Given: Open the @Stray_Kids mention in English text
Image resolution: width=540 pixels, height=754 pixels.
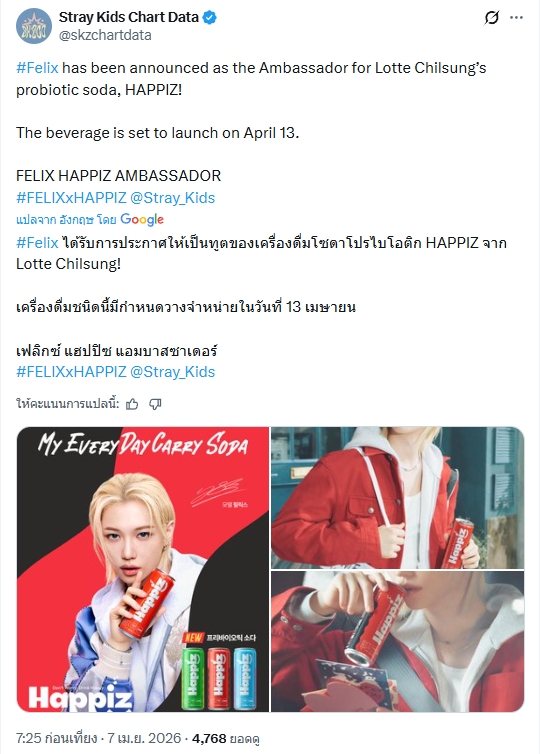Looking at the screenshot, I should point(173,198).
